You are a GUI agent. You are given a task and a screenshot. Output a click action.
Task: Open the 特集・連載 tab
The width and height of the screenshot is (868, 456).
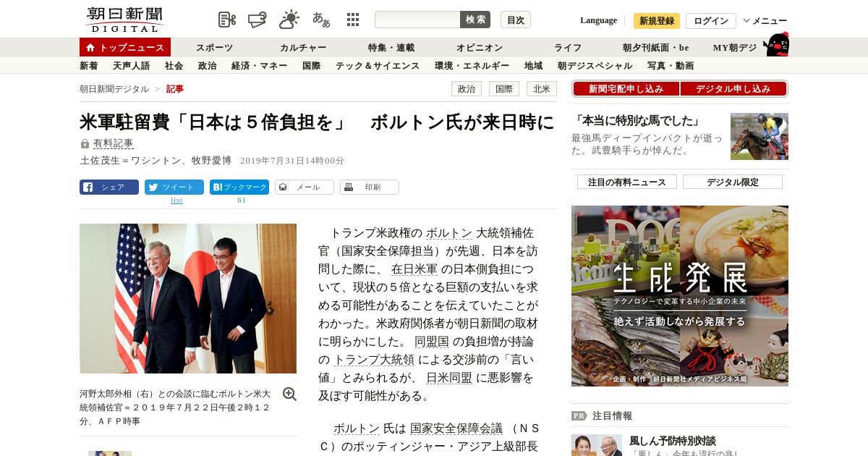[x=391, y=48]
